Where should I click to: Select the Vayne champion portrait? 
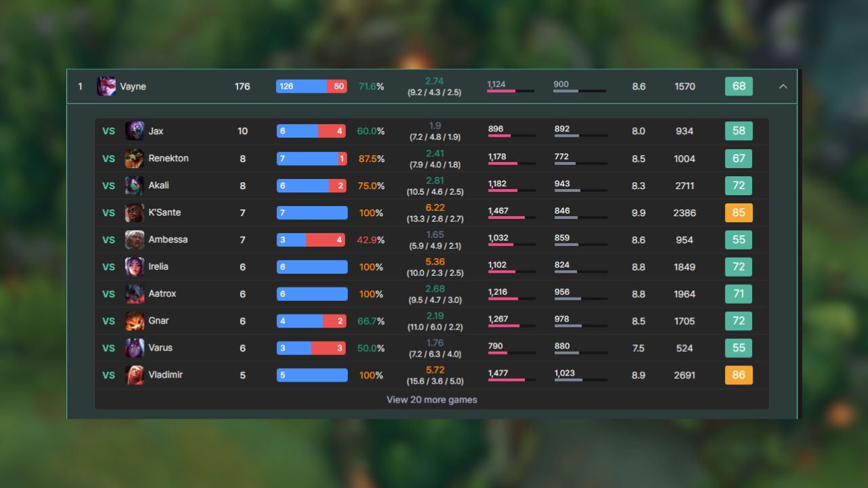coord(106,86)
